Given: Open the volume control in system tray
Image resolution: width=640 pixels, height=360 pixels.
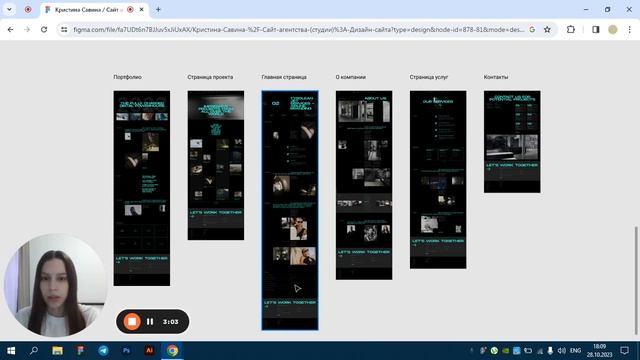Looking at the screenshot, I should click(x=562, y=351).
